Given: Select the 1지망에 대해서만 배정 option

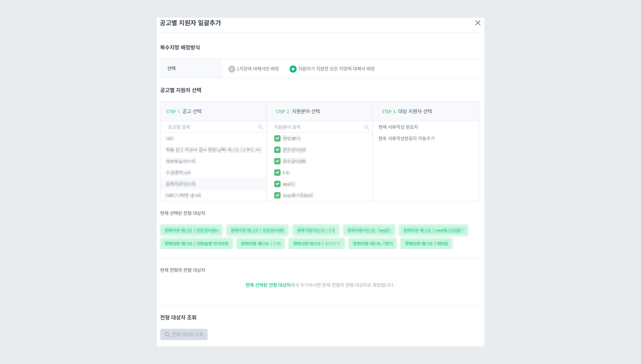Looking at the screenshot, I should (231, 68).
